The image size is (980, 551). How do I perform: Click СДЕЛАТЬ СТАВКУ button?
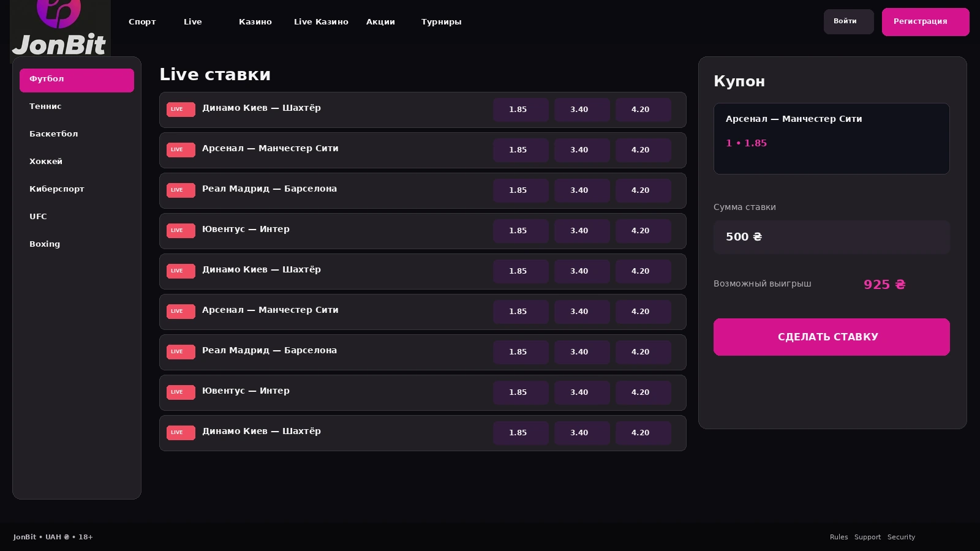click(x=831, y=337)
